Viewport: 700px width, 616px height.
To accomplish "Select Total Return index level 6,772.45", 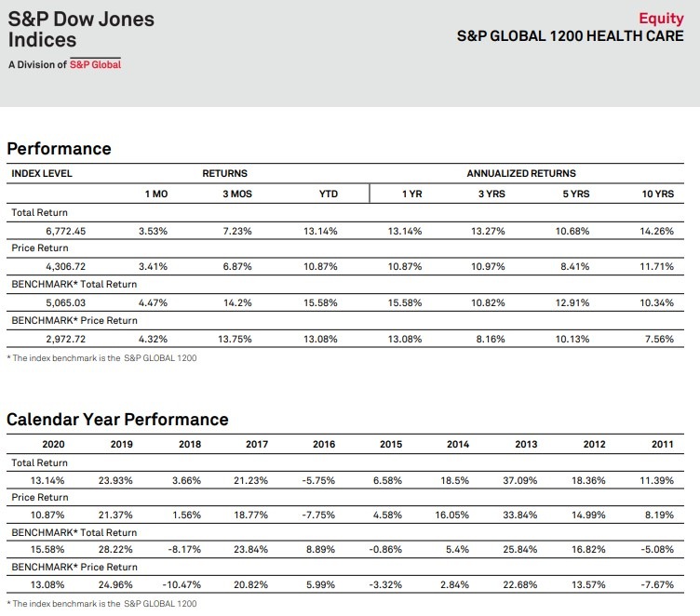I will pyautogui.click(x=65, y=231).
